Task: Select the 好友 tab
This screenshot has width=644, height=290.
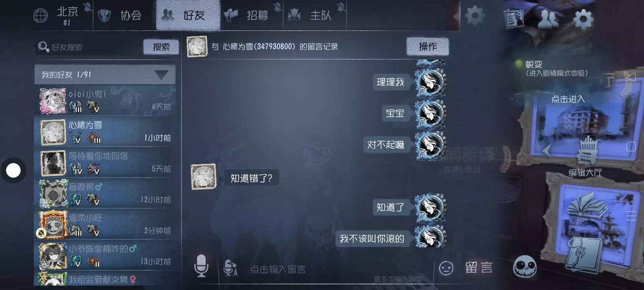Action: 188,15
